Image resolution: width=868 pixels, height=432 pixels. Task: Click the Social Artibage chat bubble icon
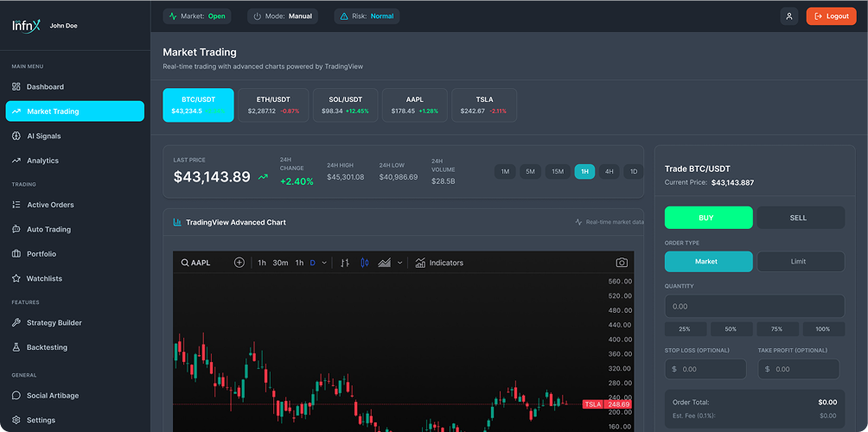click(16, 396)
